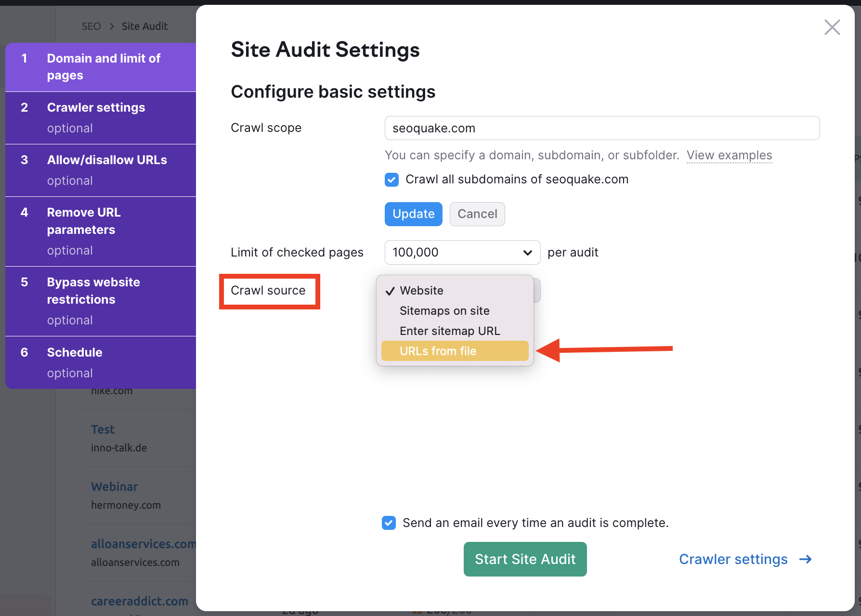Open careeraddict.com project in background list
This screenshot has height=616, width=861.
tap(140, 601)
